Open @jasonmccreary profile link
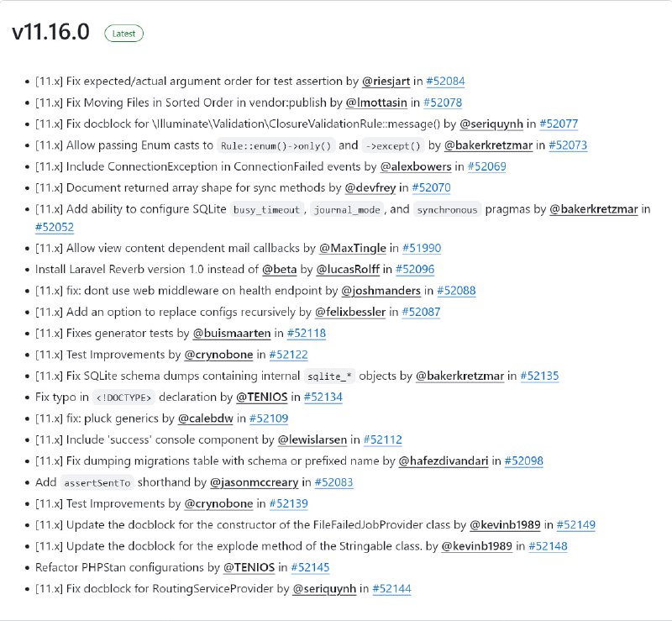The width and height of the screenshot is (672, 621). 255,482
